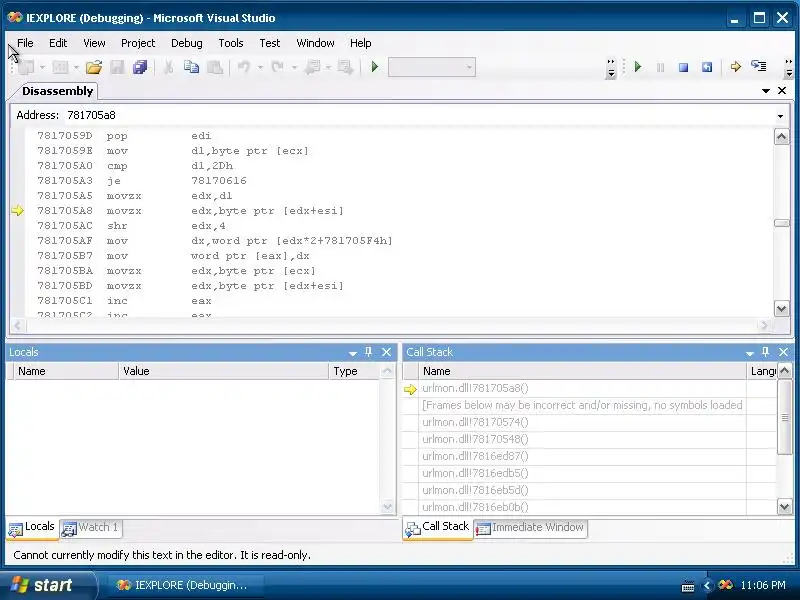Select urlmon.dll!78170574() stack frame
Viewport: 800px width, 600px height.
[x=475, y=422]
